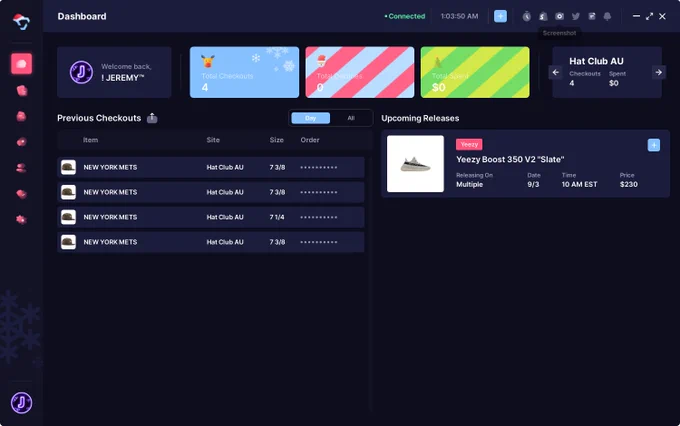Click the ! JEREMY username text
Screen dimensions: 680x426
(x=122, y=78)
